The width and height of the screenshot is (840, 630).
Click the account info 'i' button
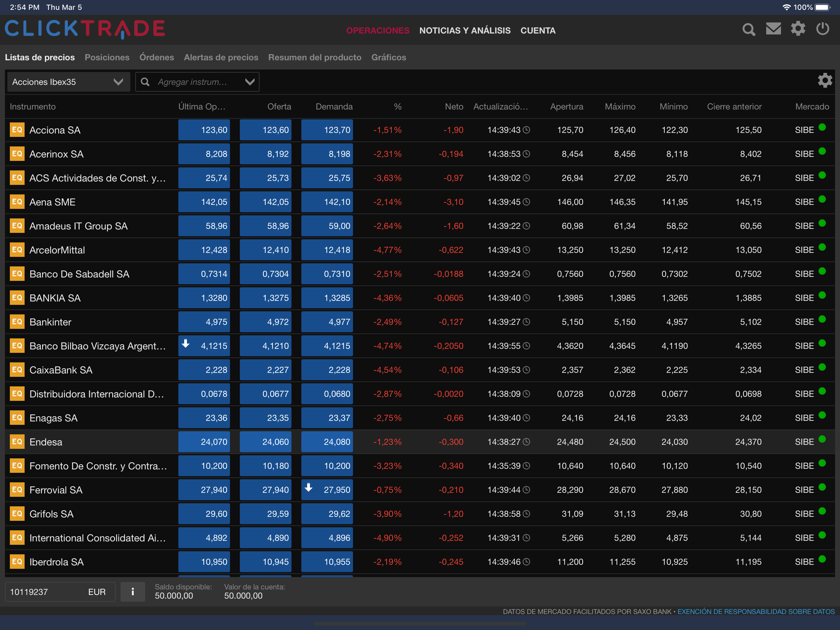point(133,592)
